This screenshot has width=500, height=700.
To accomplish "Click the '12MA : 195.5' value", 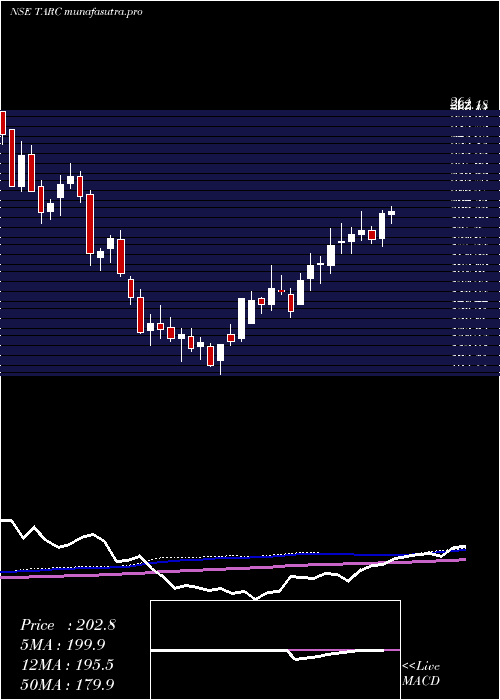I will coord(67,665).
